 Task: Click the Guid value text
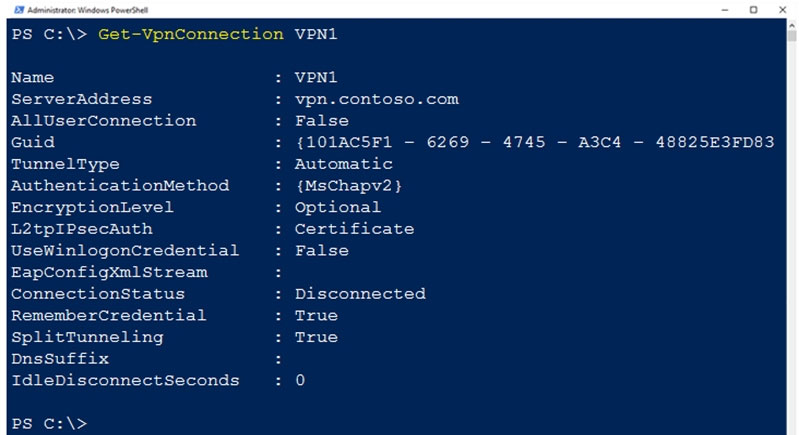[x=535, y=142]
